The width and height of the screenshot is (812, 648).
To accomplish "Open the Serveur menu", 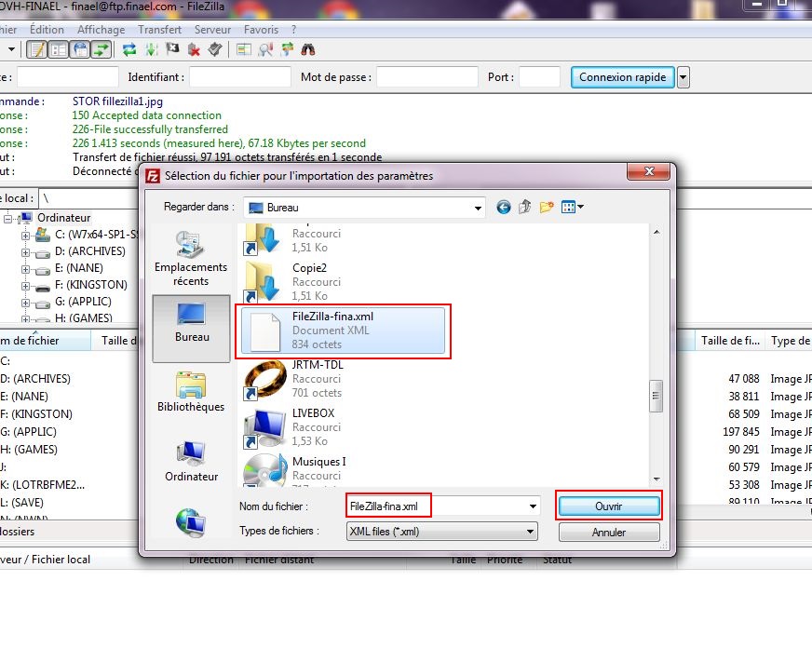I will point(212,30).
